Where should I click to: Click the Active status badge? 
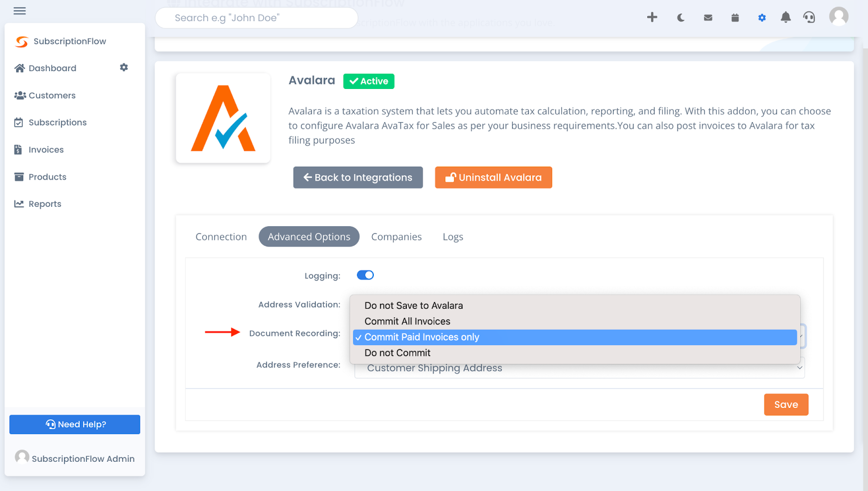(369, 81)
